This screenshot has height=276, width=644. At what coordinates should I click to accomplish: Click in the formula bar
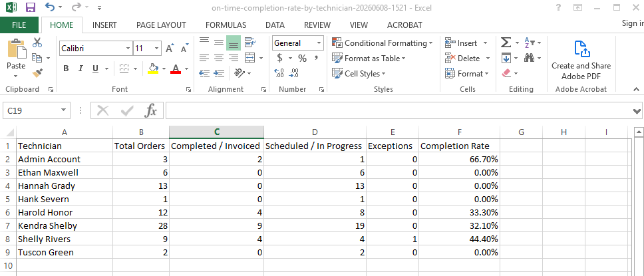point(399,110)
